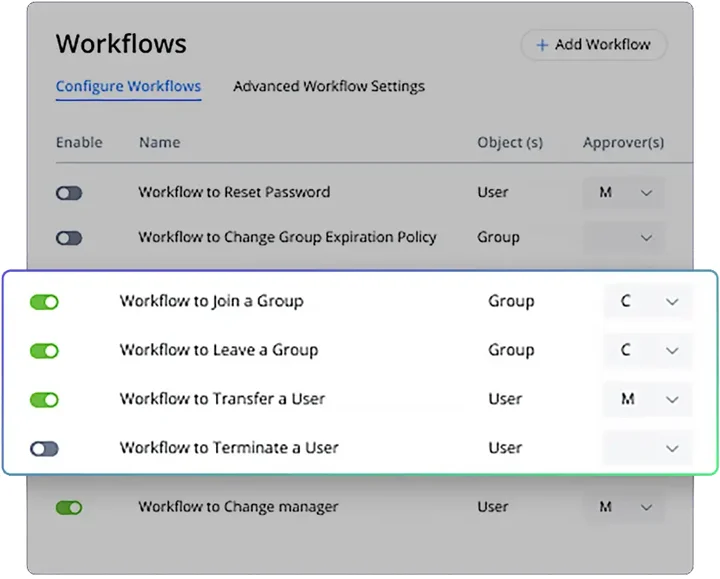Viewport: 720px width, 579px height.
Task: Open Advanced Workflow Settings tab
Action: [x=329, y=86]
